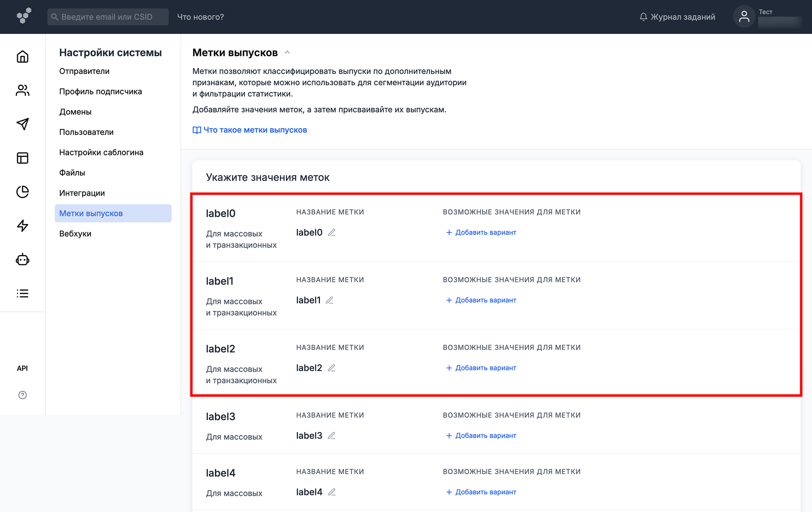
Task: Select Вебхуки in settings menu
Action: pyautogui.click(x=75, y=233)
